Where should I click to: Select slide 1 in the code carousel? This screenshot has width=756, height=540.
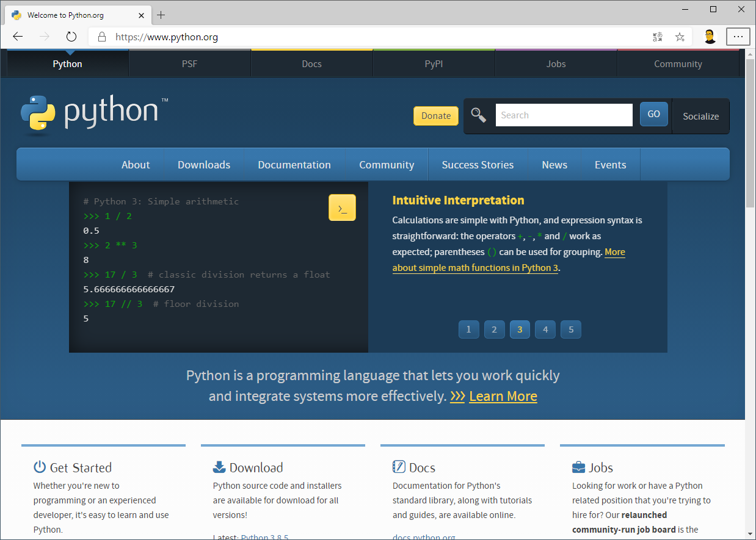pyautogui.click(x=468, y=329)
